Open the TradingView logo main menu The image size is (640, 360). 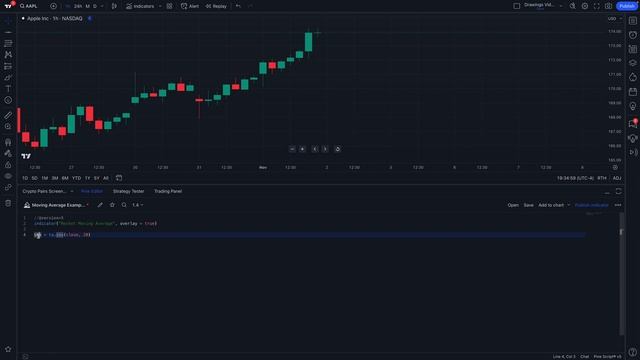click(9, 6)
